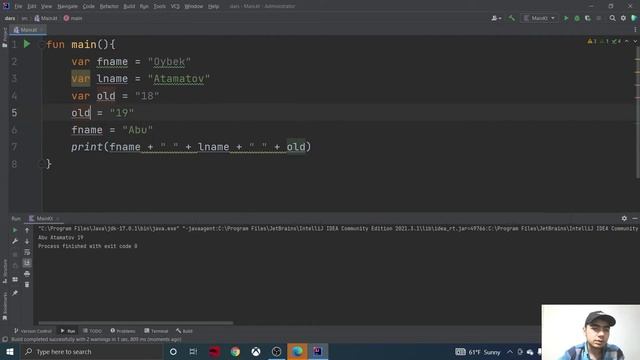Image resolution: width=640 pixels, height=360 pixels.
Task: Open the Window menu
Action: [194, 7]
